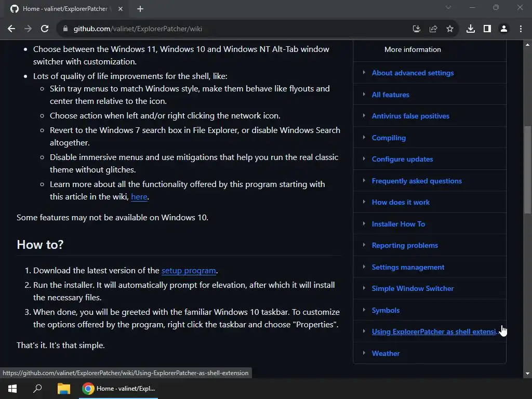Open the Simple Window Switcher page

(413, 288)
